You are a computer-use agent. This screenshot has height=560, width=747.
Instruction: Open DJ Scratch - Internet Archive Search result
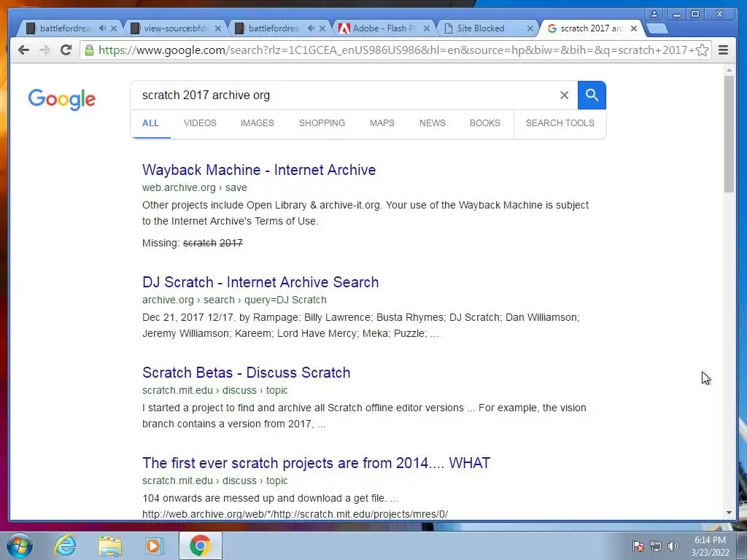pos(260,282)
